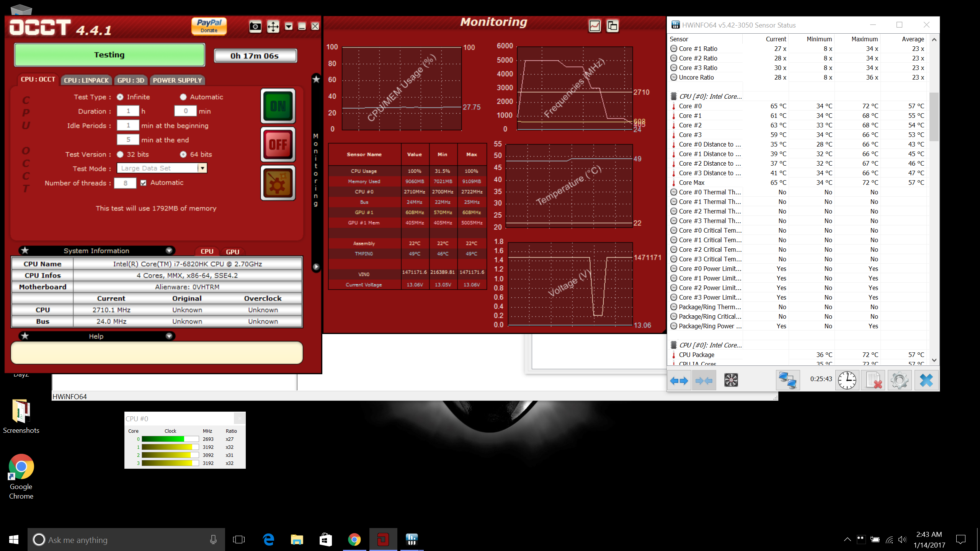980x551 pixels.
Task: Select Core #1 Ratio sensor row
Action: coord(797,49)
